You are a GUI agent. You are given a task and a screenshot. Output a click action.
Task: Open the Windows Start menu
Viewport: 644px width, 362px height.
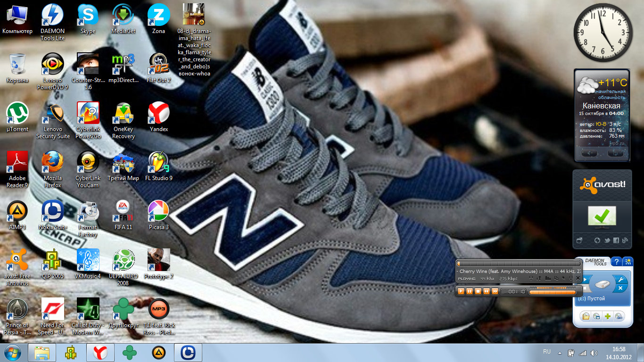[x=12, y=353]
